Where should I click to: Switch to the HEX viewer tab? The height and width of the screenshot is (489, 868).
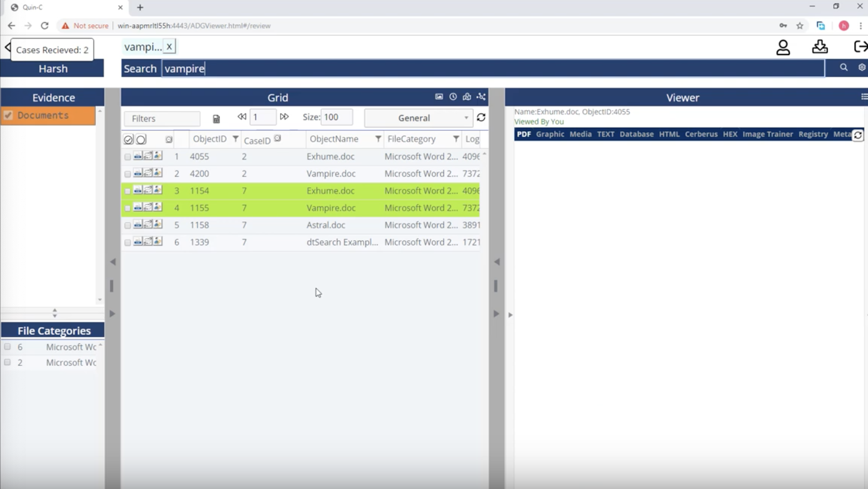coord(730,134)
